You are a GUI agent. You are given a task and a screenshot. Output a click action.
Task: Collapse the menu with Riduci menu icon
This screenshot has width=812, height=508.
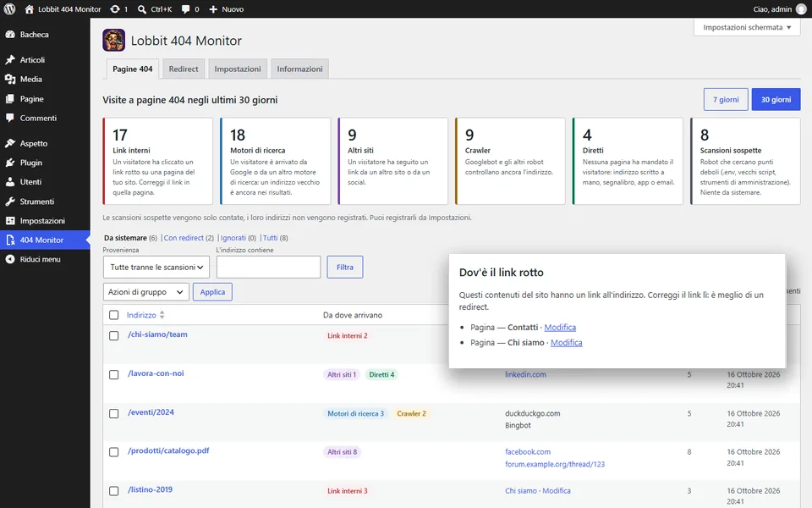coord(10,259)
